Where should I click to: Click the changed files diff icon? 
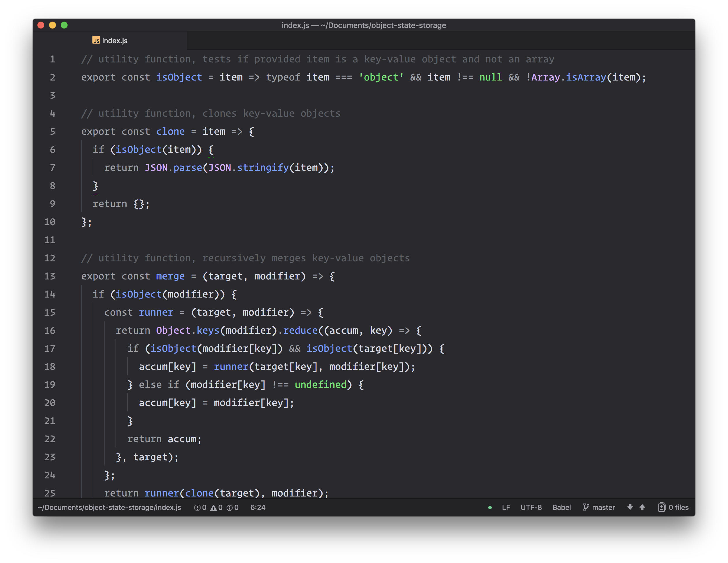click(662, 507)
